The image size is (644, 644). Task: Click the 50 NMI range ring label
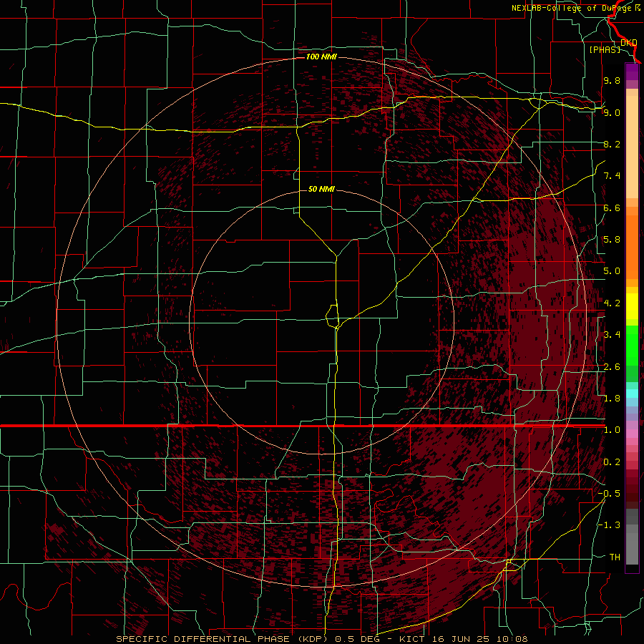pos(321,190)
